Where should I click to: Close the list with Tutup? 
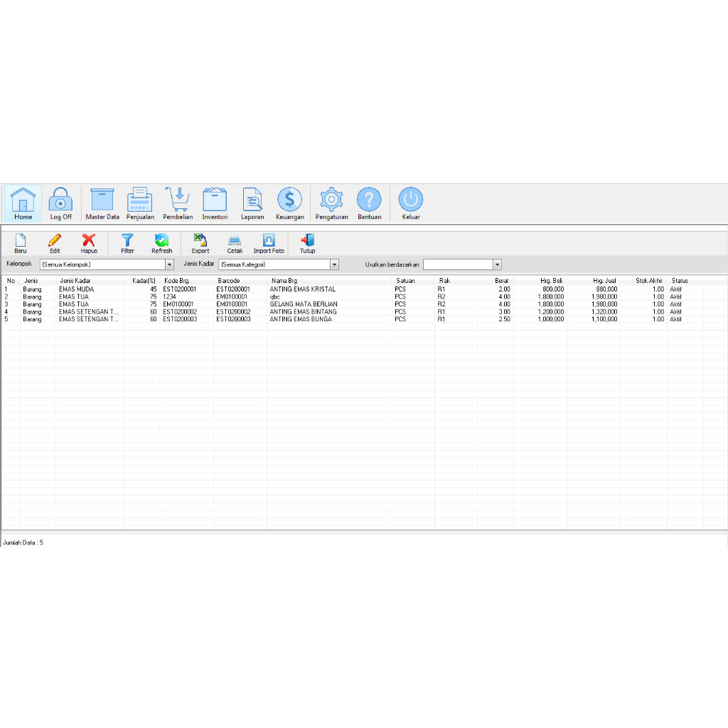[x=307, y=244]
